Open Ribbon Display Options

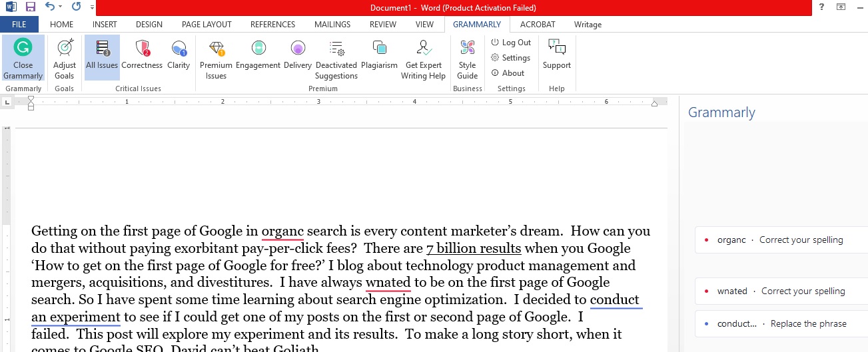tap(841, 7)
